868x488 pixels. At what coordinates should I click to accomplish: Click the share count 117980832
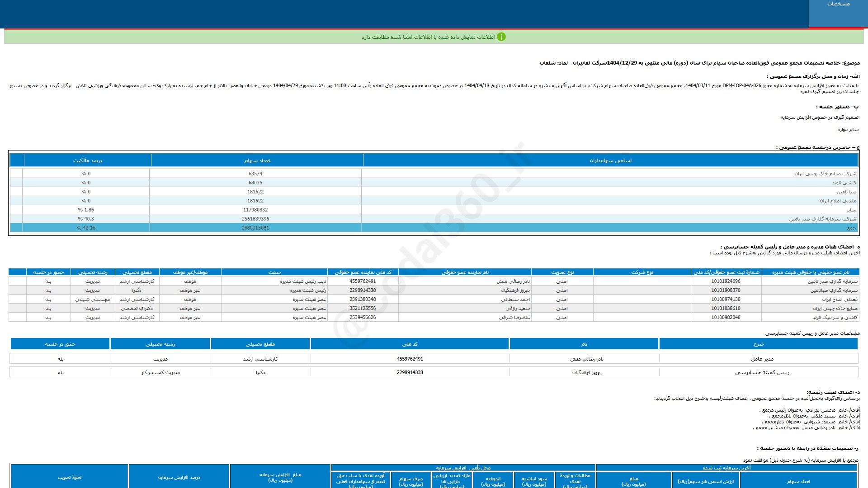[x=255, y=210]
